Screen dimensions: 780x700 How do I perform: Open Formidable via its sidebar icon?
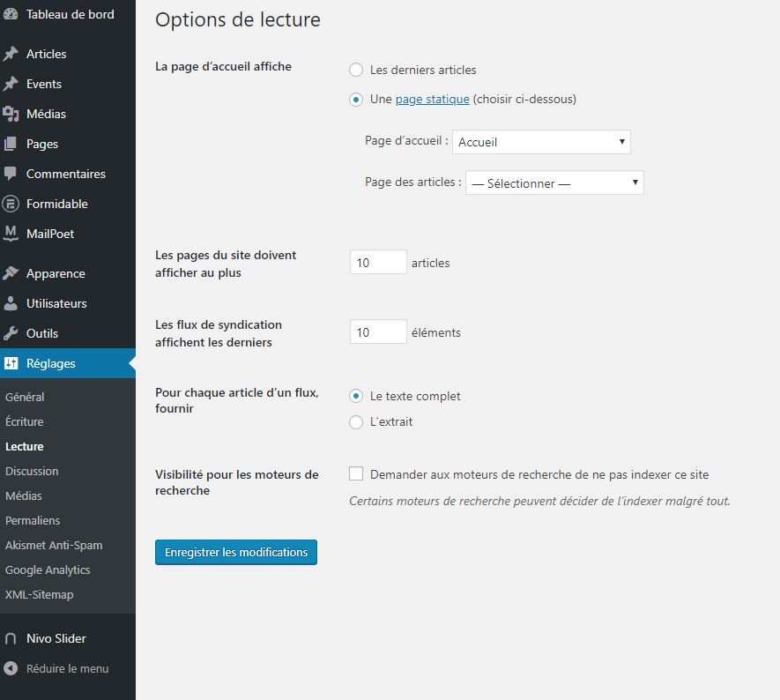(x=11, y=204)
